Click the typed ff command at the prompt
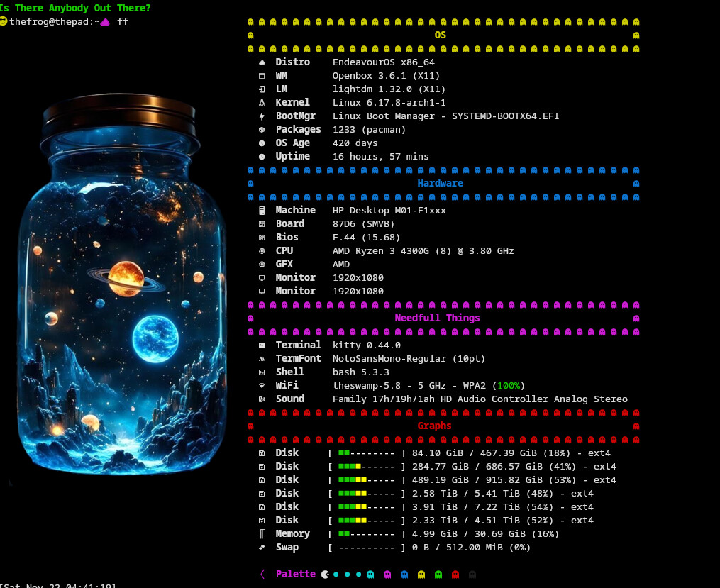 click(x=123, y=22)
